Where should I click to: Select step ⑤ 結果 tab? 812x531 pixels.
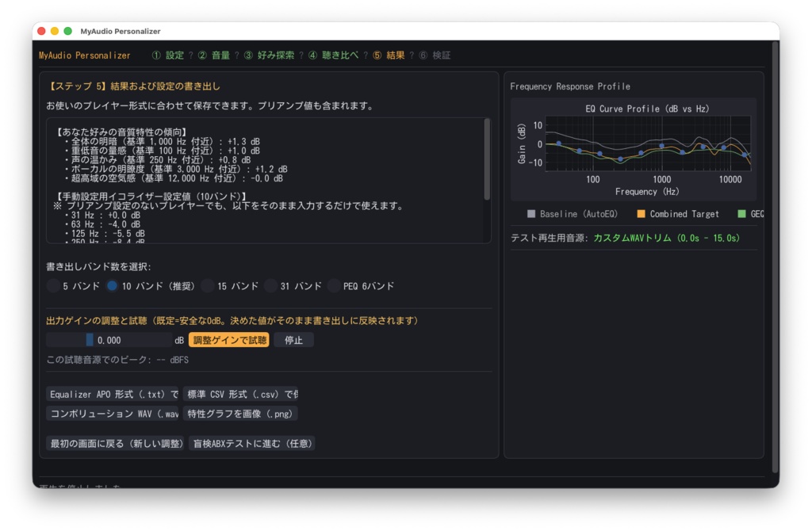tap(389, 55)
